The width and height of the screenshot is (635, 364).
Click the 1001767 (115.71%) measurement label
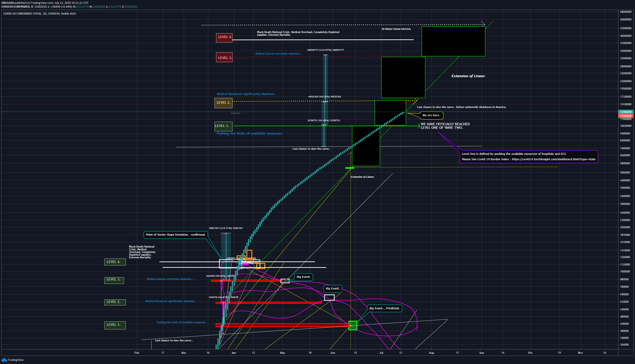click(x=226, y=228)
